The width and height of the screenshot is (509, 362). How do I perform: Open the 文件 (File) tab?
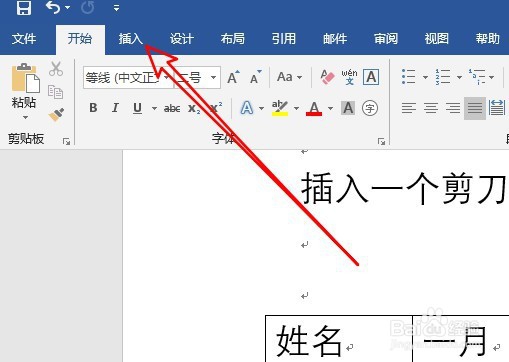point(24,39)
